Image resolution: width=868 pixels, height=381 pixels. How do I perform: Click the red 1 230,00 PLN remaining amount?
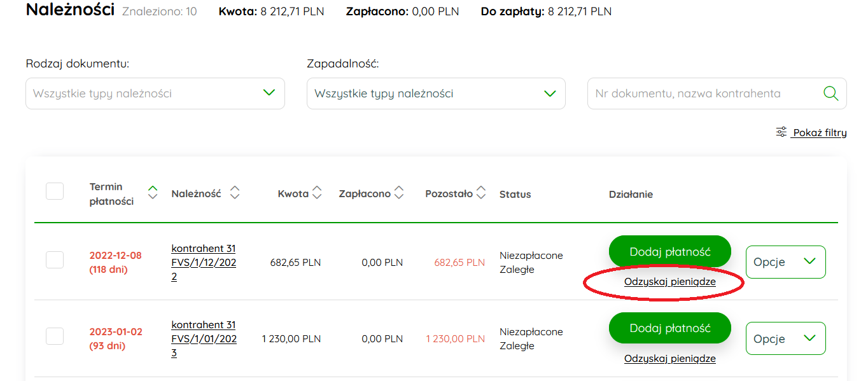[456, 338]
